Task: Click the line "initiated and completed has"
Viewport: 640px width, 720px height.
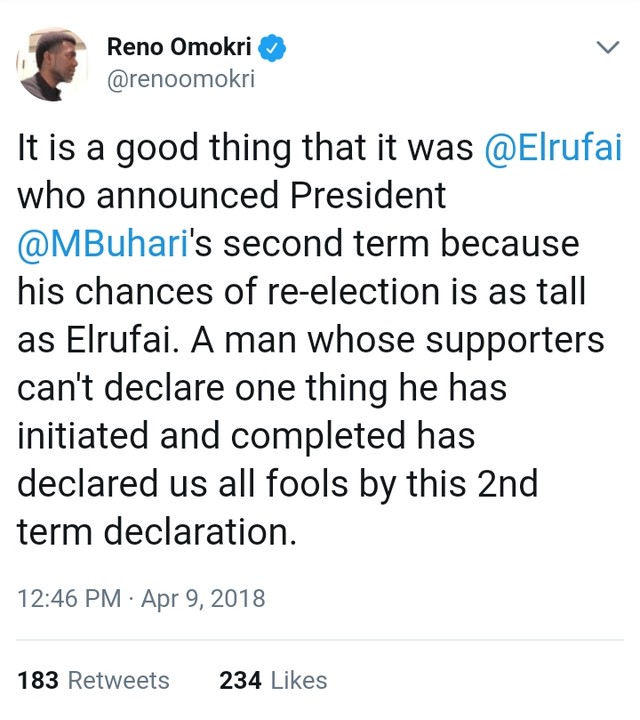Action: [246, 436]
